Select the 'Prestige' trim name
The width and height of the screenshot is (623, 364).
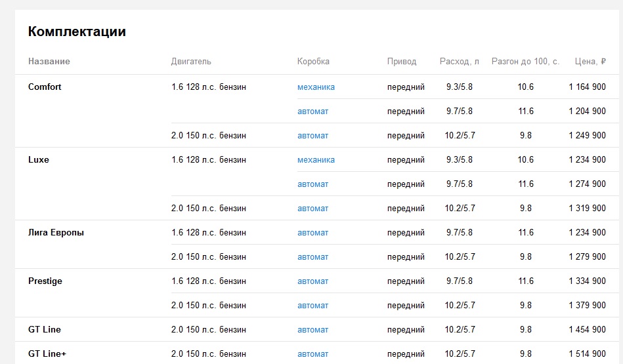(45, 281)
